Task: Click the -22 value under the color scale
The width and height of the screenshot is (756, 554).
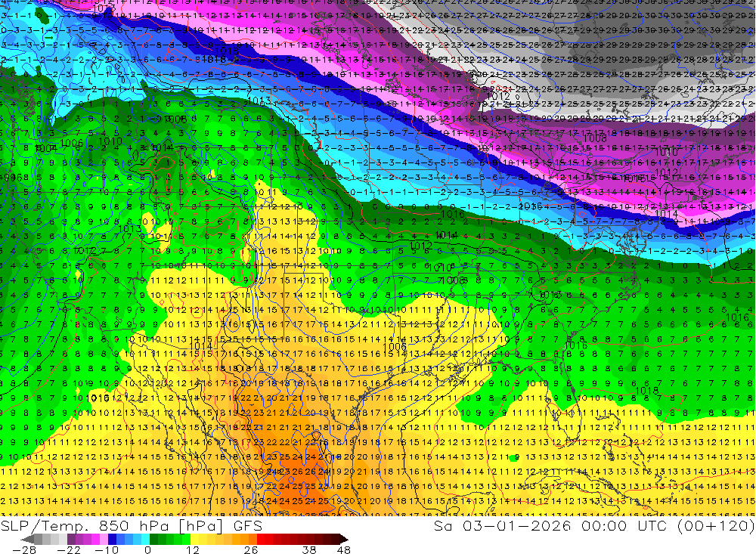Action: [x=69, y=549]
